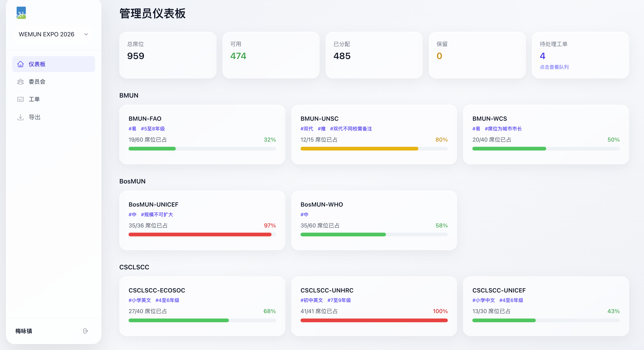The image size is (644, 350).
Task: Open the BosMUN-WHO committee card title
Action: click(x=322, y=205)
